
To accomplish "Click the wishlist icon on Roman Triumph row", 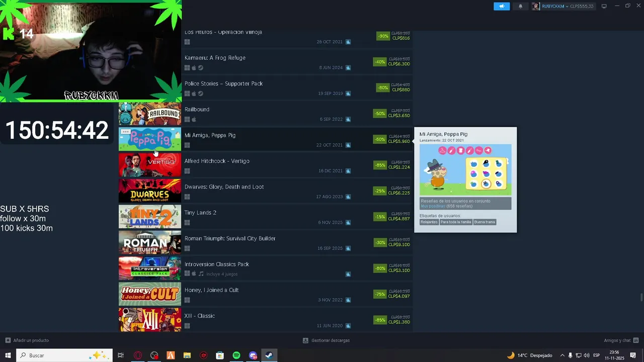I will 348,248.
